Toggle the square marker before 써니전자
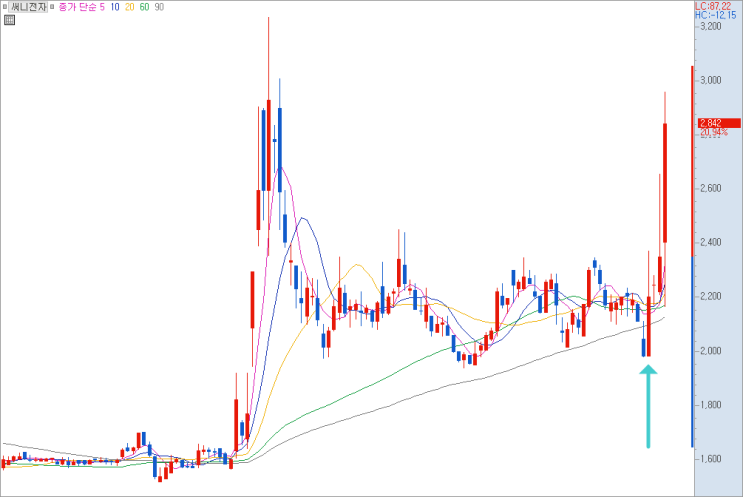743x497 pixels. pyautogui.click(x=5, y=7)
